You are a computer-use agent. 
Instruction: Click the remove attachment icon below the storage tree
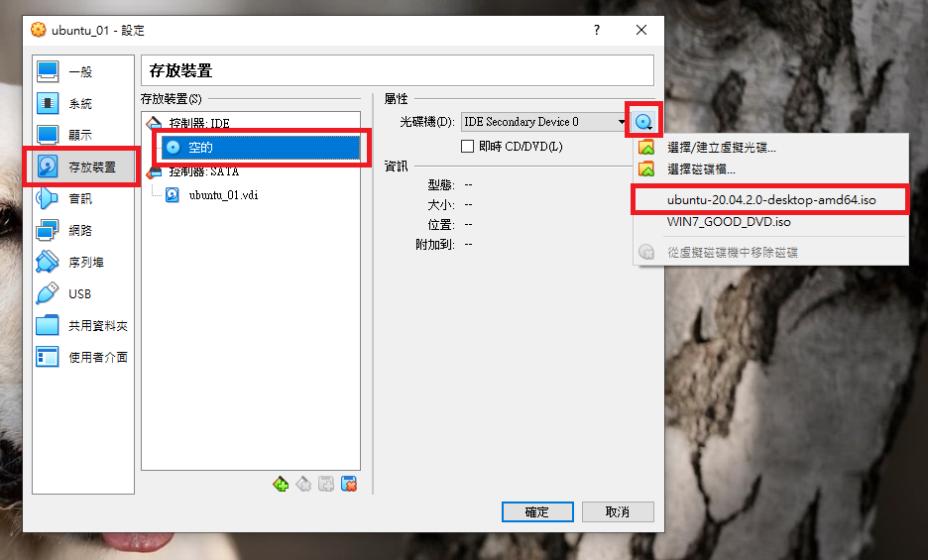click(349, 484)
